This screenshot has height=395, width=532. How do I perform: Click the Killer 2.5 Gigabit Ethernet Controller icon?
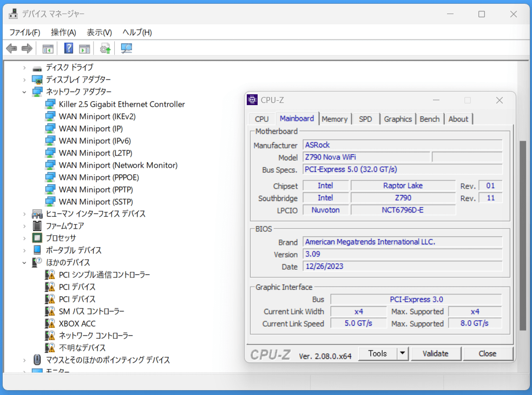coord(50,104)
